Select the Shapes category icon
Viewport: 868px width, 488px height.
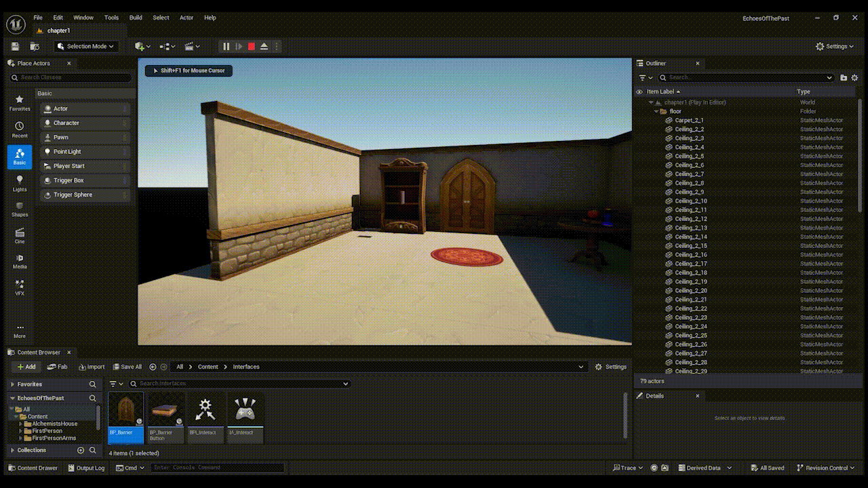(x=20, y=209)
